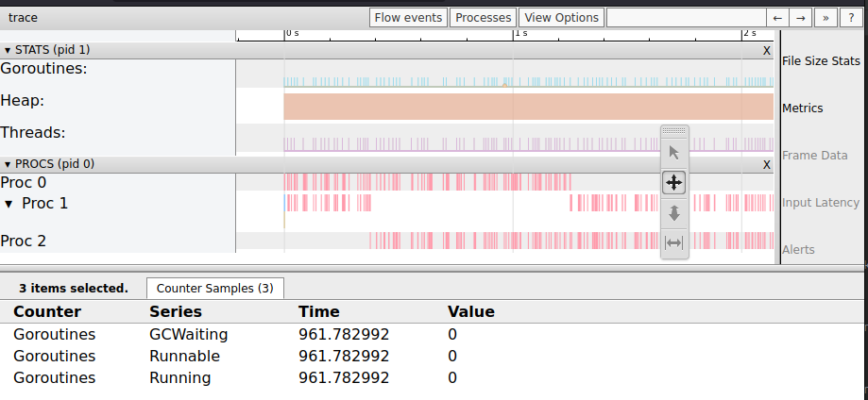Activate the pan mode cross-arrows tool
The image size is (868, 400).
coord(674,183)
